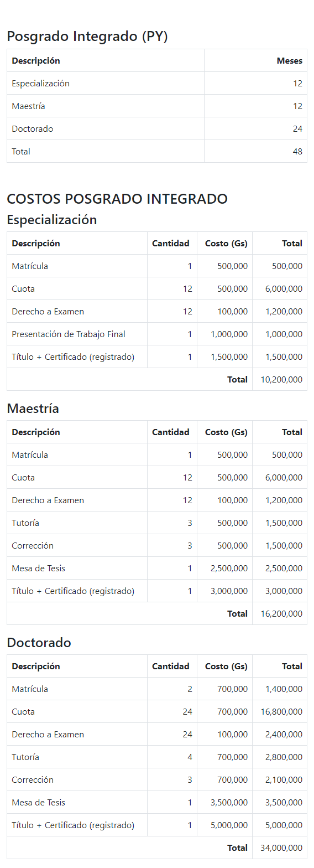Image resolution: width=314 pixels, height=868 pixels.
Task: Click the 16,200,000 Maestría total
Action: coord(280,614)
